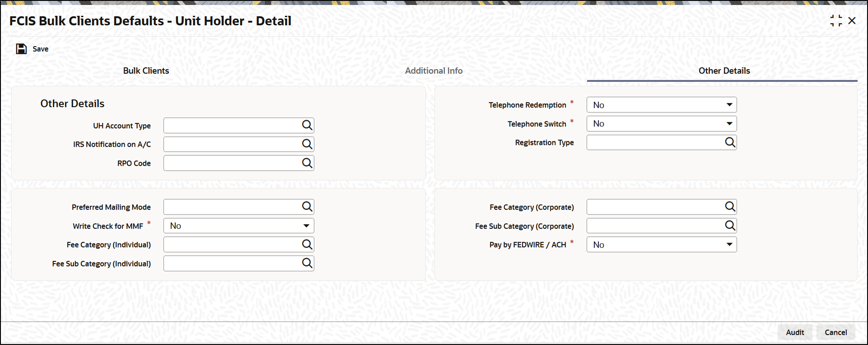Screen dimensions: 868x345
Task: Open lookup search for Fee Category (Corporate)
Action: (x=730, y=207)
